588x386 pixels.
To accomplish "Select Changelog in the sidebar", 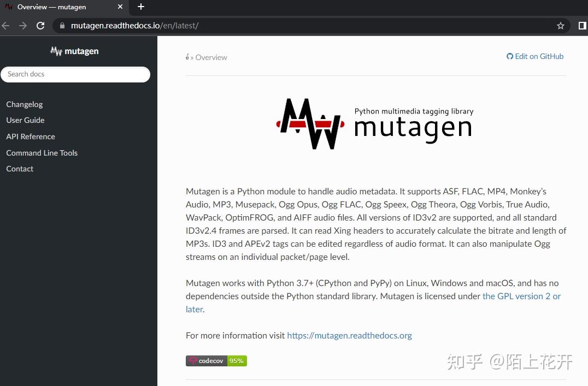I will click(24, 104).
